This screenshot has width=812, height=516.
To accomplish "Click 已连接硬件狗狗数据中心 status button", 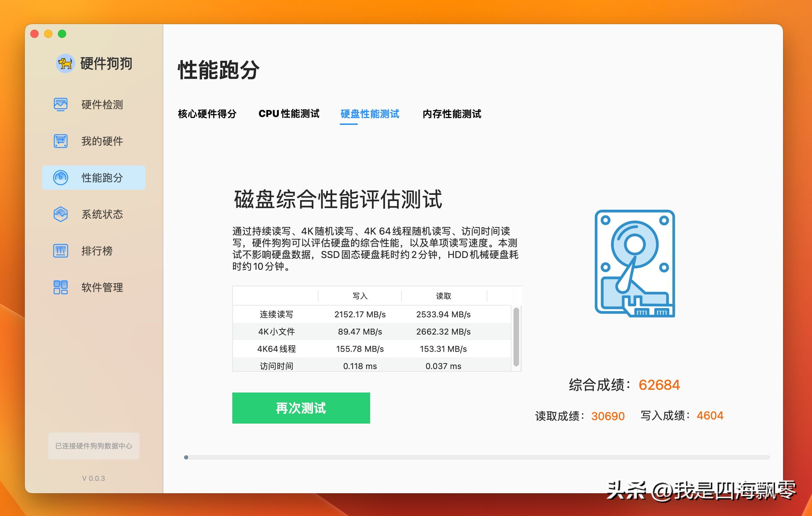I will 94,446.
